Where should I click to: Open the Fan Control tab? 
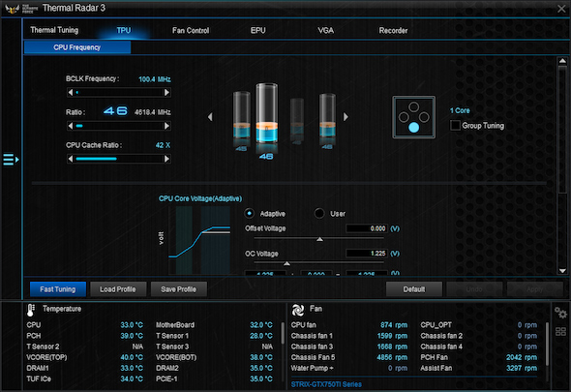point(191,31)
